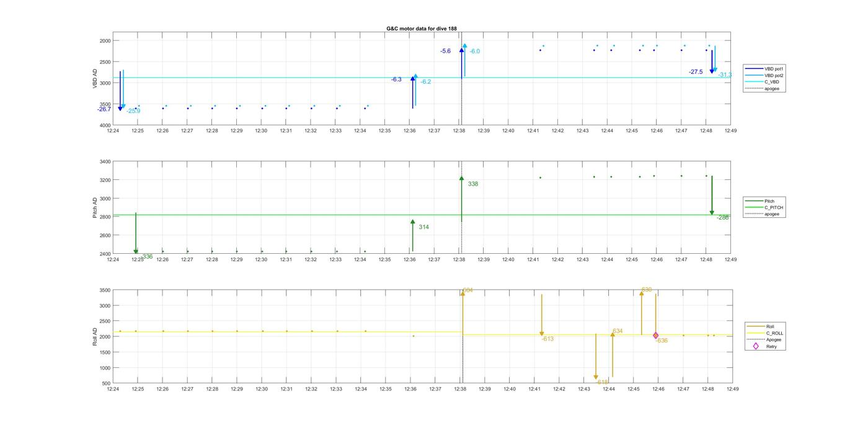Click the '-6.0' VBD data label
This screenshot has width=868, height=430.
pyautogui.click(x=475, y=52)
